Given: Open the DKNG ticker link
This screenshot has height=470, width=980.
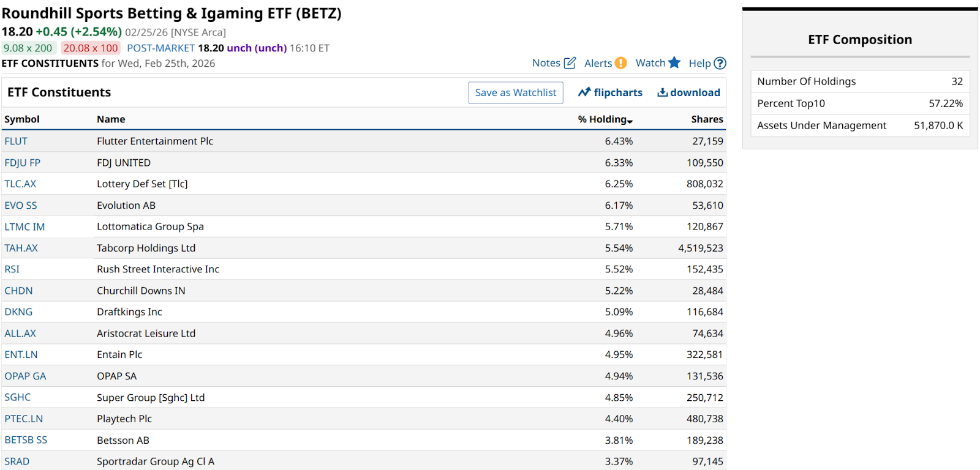Looking at the screenshot, I should pyautogui.click(x=18, y=312).
